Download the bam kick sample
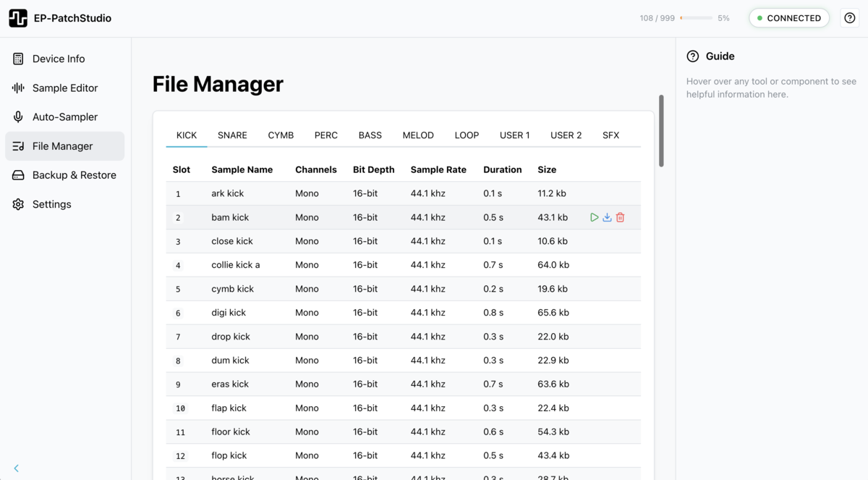Screen dimensions: 868x480 607,216
